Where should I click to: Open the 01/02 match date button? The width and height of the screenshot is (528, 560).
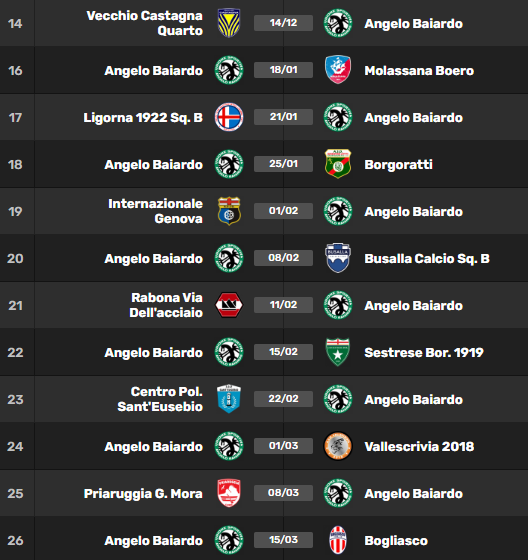coord(283,211)
